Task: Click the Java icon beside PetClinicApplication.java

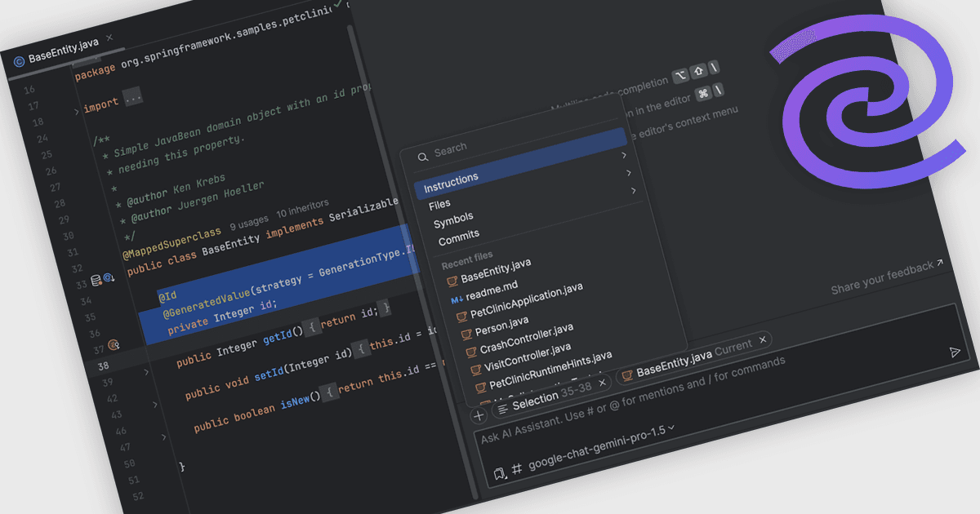Action: (461, 316)
